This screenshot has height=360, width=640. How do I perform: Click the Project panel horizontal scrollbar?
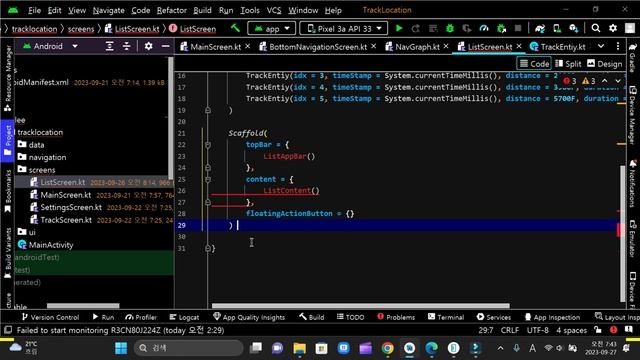[x=83, y=306]
